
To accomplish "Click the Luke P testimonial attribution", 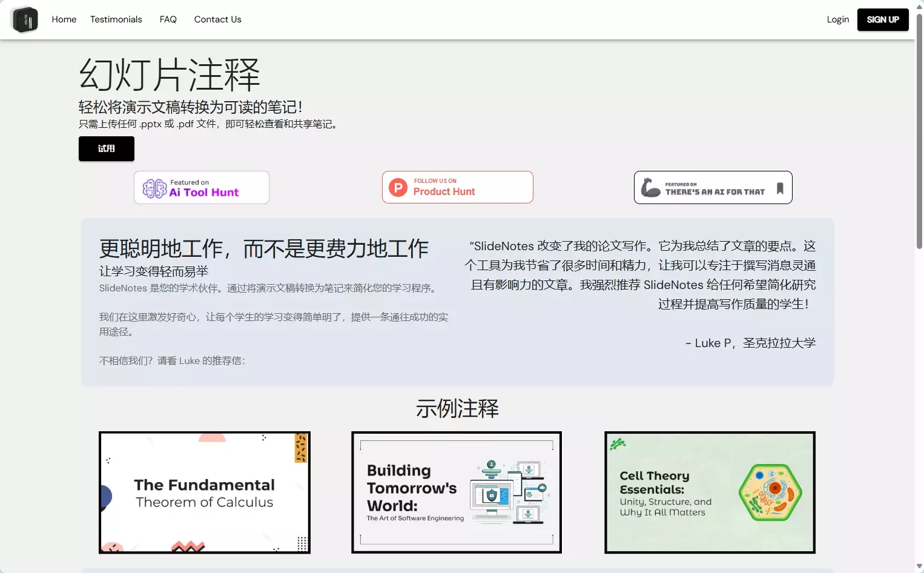I will 751,343.
